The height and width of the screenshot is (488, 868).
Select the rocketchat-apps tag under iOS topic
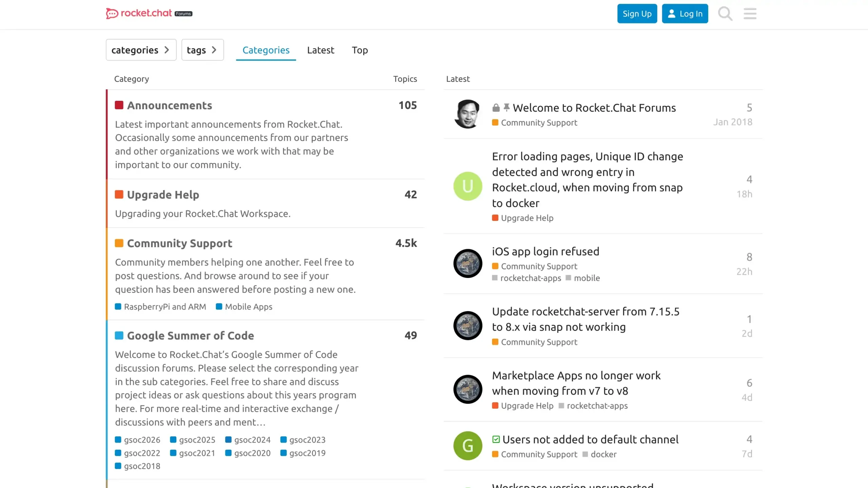pyautogui.click(x=527, y=278)
